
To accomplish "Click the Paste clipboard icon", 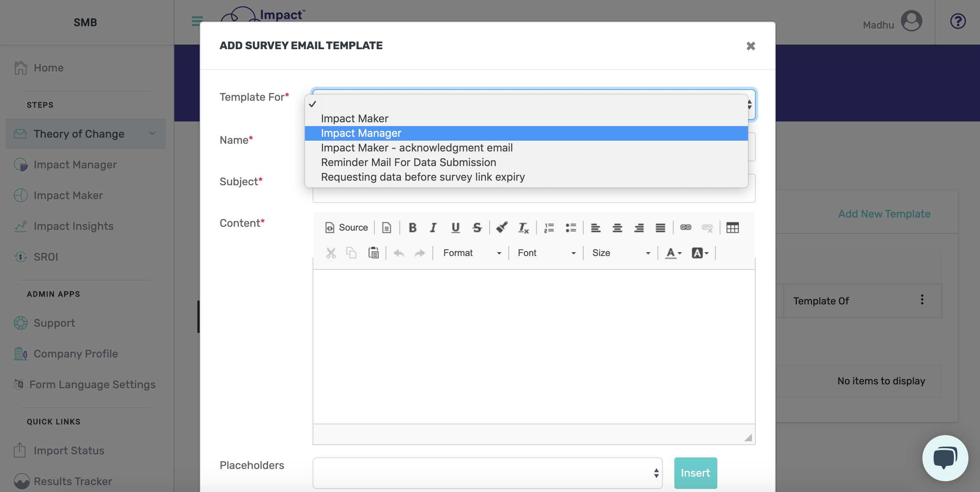I will 374,253.
